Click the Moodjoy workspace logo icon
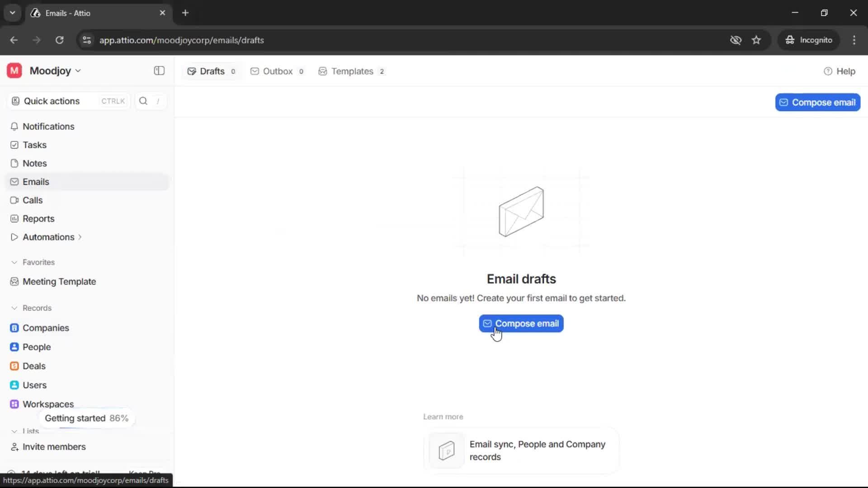The width and height of the screenshot is (868, 488). click(x=14, y=71)
